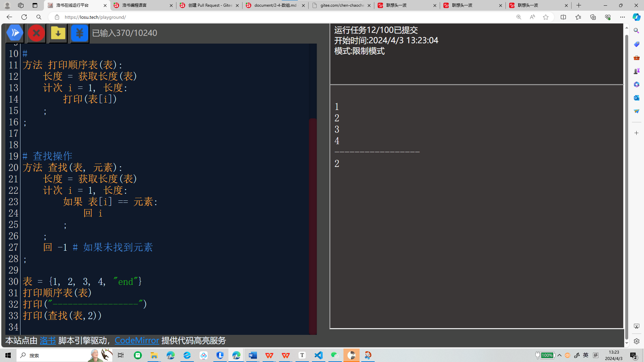Image resolution: width=644 pixels, height=362 pixels.
Task: Click the taskbar search box
Action: 64,355
